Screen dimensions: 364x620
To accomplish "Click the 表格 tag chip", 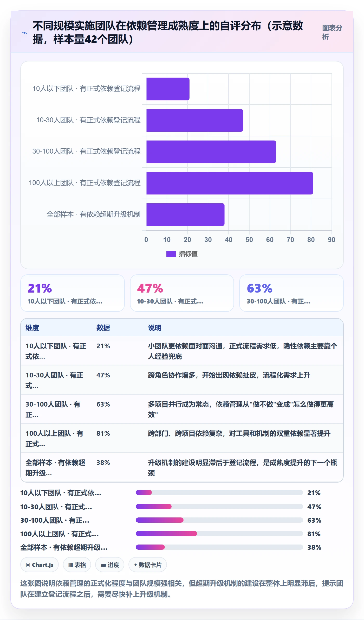I will click(77, 565).
